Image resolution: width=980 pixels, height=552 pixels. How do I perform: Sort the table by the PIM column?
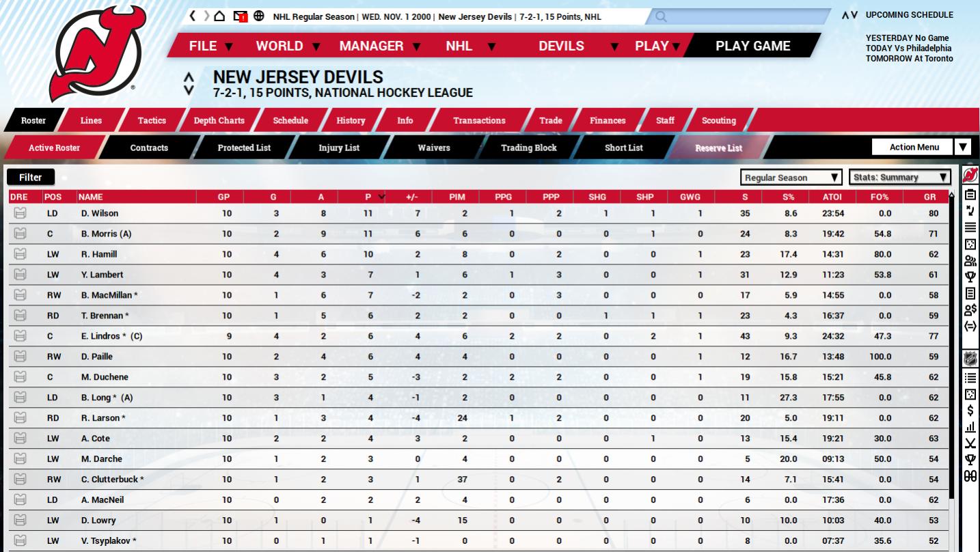457,197
